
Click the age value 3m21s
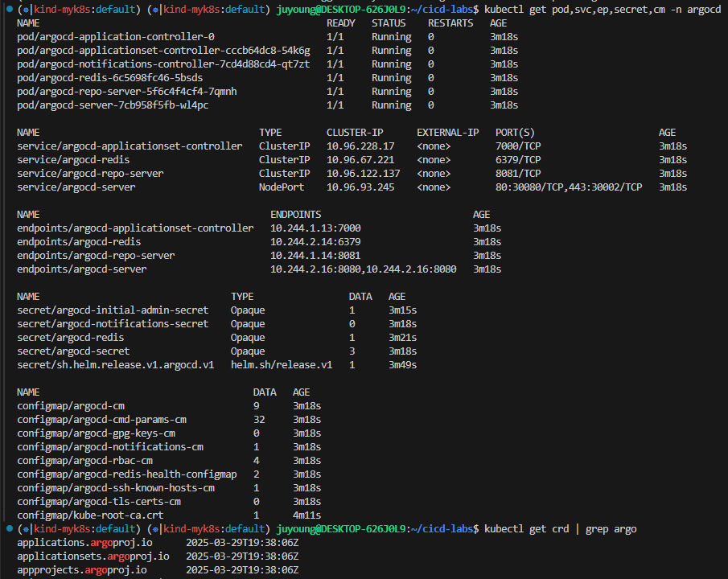(x=402, y=338)
